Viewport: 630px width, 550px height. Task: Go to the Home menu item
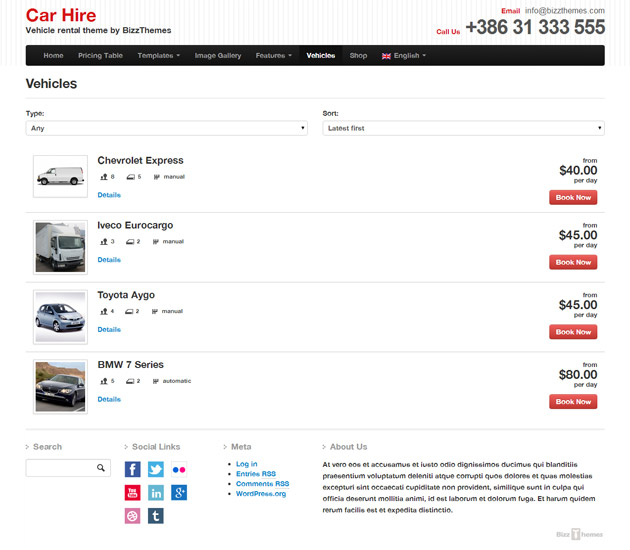coord(53,55)
